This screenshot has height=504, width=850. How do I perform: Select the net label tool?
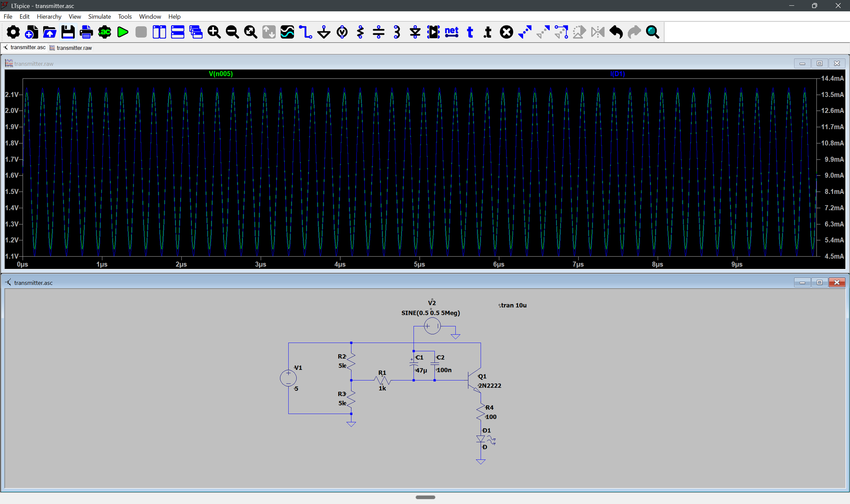pyautogui.click(x=452, y=32)
